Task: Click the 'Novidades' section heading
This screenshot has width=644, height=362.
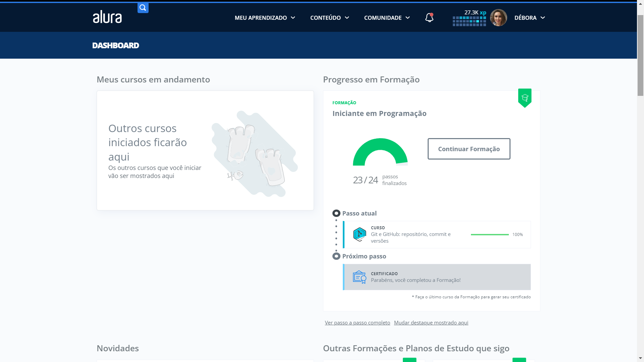Action: [118, 349]
